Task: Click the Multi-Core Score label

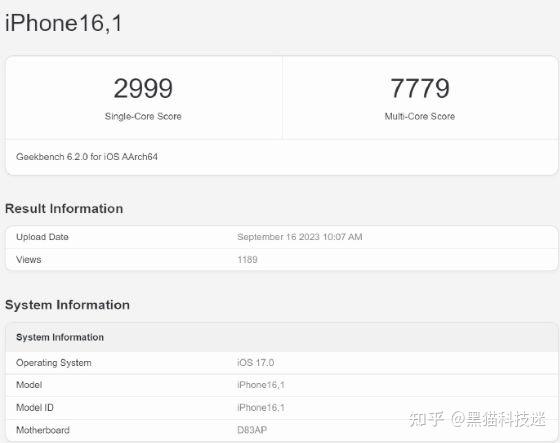Action: (x=420, y=116)
